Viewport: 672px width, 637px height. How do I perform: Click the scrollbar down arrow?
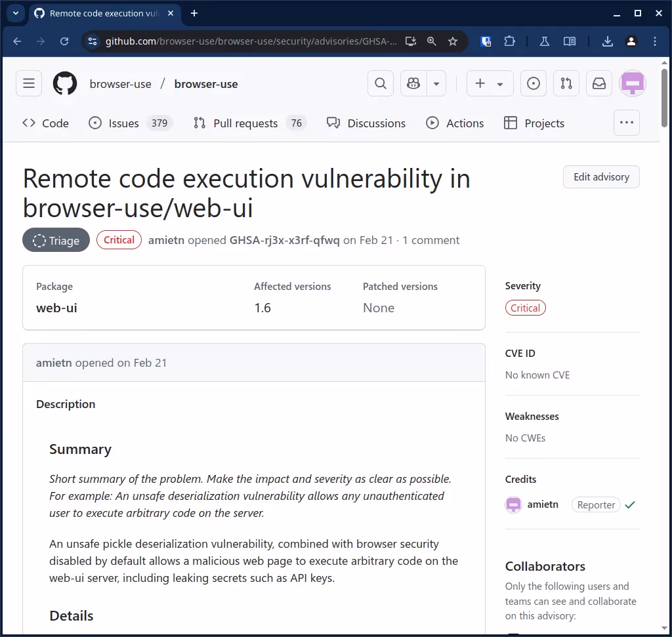point(664,628)
